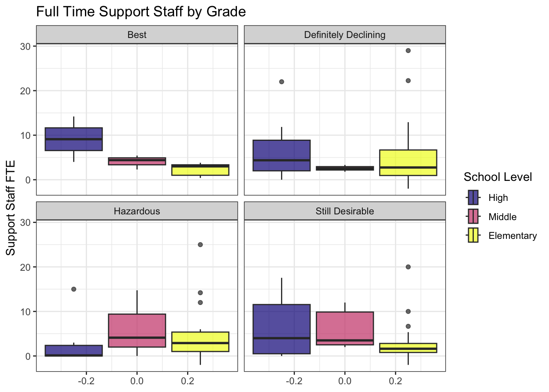Click the High legend color swatch
This screenshot has width=549, height=392.
tap(473, 198)
